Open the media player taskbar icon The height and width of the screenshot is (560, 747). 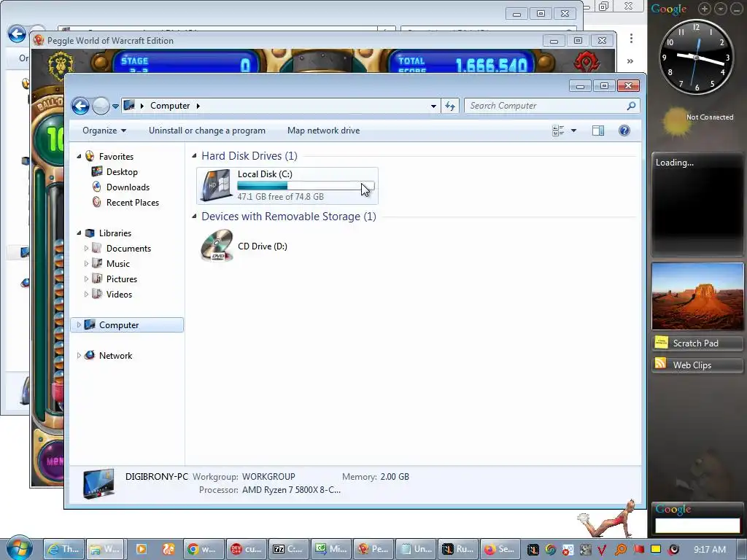point(142,549)
